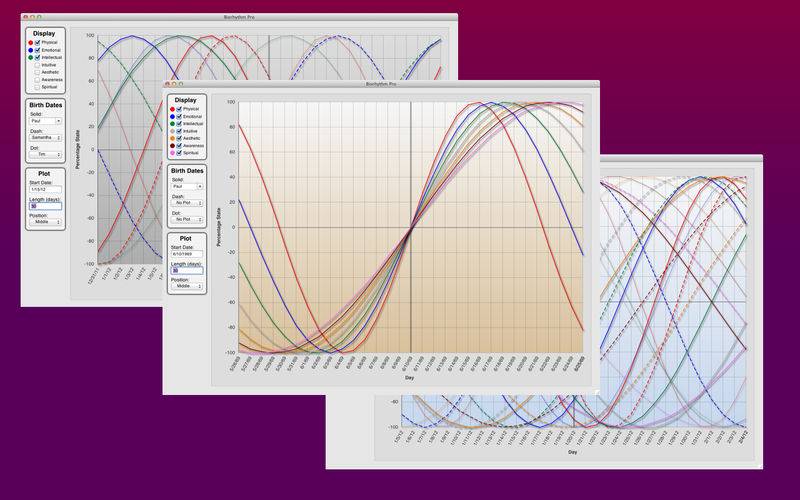
Task: Open the Solid birth date dropdown in front window
Action: (186, 186)
